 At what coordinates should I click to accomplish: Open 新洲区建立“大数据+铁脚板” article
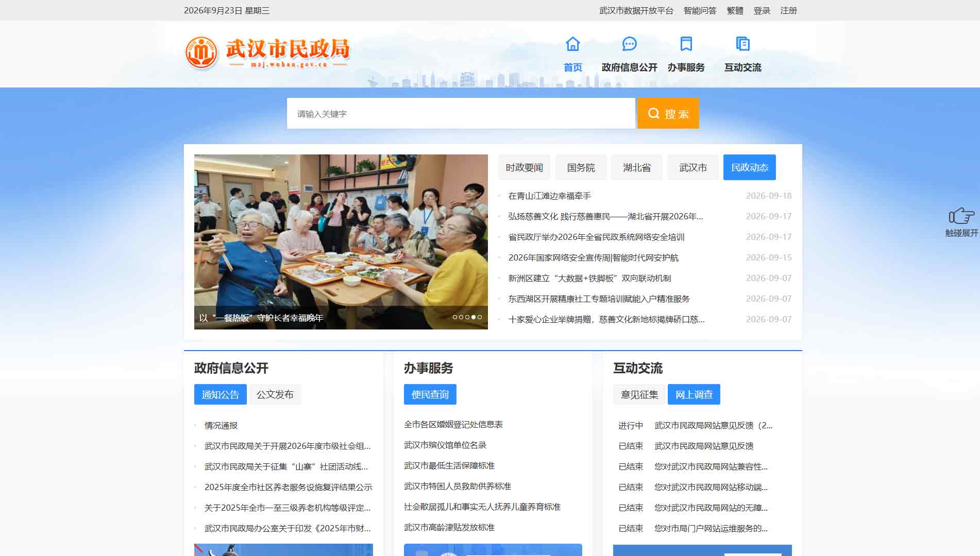click(589, 278)
